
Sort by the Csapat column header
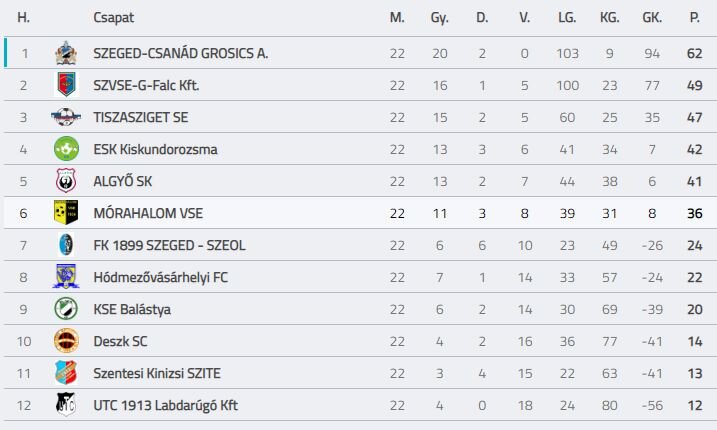113,18
